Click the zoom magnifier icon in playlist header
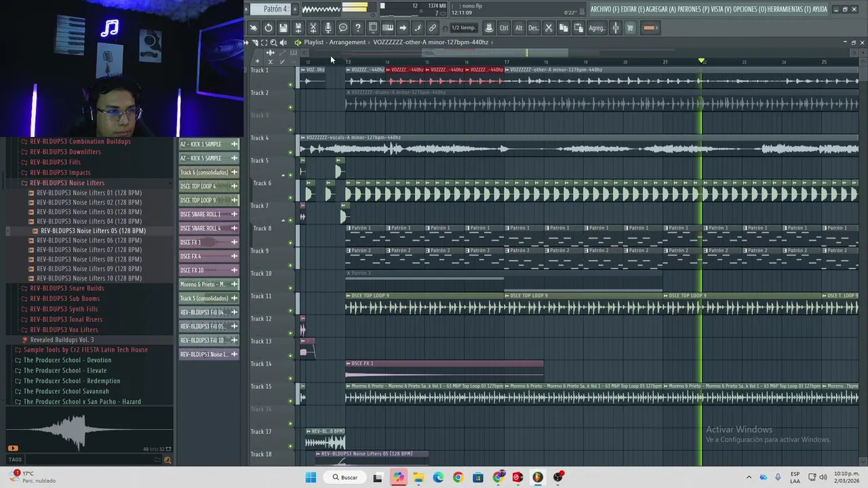Viewport: 868px width, 488px height. 273,42
